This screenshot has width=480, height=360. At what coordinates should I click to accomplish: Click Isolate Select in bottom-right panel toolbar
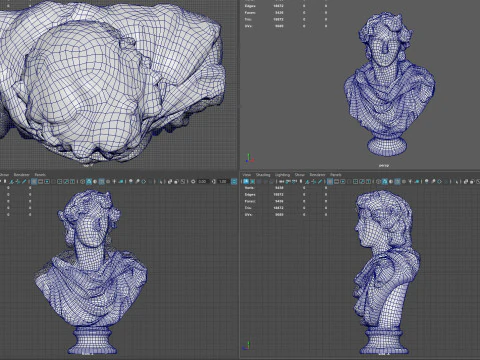coord(457,182)
